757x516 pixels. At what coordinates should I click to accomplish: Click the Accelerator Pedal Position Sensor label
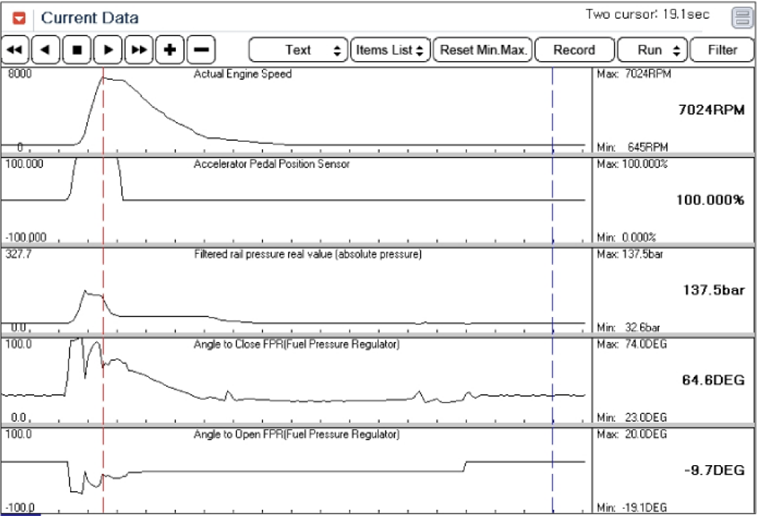point(272,164)
